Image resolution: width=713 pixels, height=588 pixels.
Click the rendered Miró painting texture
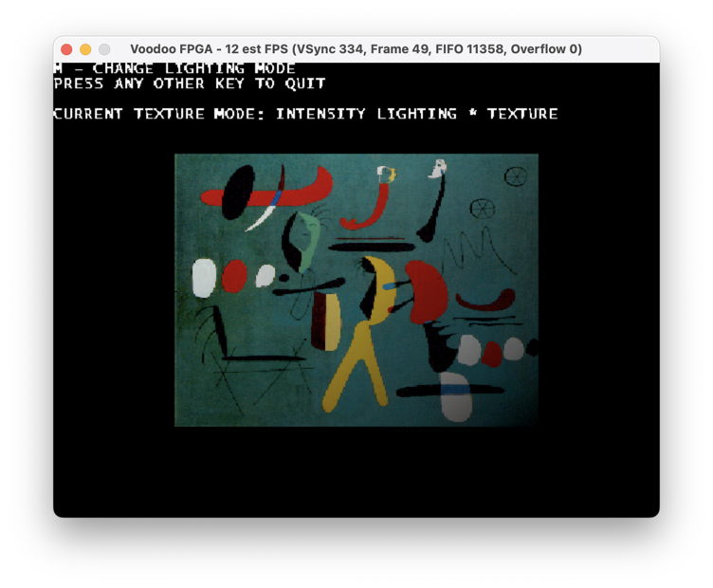pyautogui.click(x=356, y=290)
